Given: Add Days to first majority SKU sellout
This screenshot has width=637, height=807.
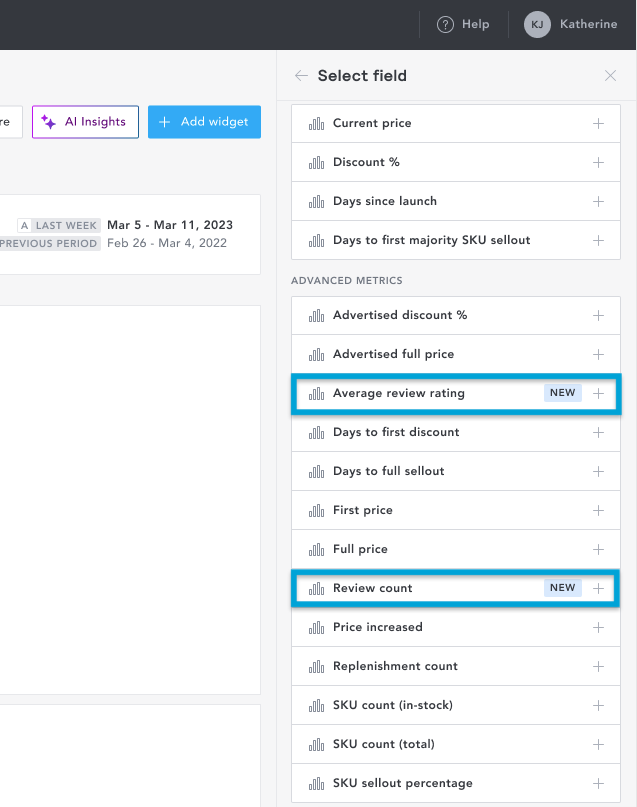Looking at the screenshot, I should click(x=598, y=240).
